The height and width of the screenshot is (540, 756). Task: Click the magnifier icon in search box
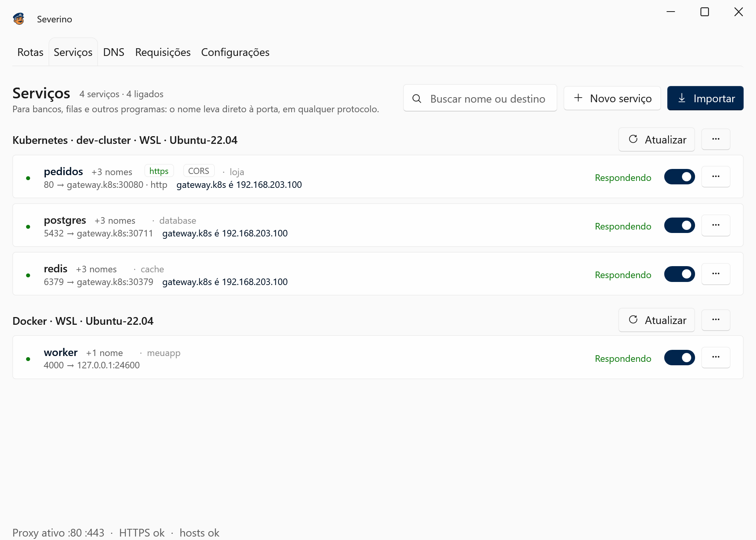(417, 99)
